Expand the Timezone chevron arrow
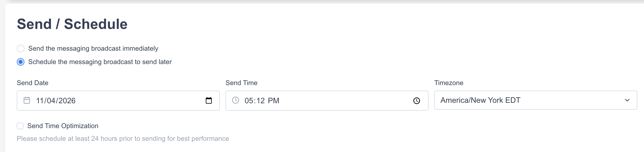This screenshot has width=644, height=152. coord(627,100)
